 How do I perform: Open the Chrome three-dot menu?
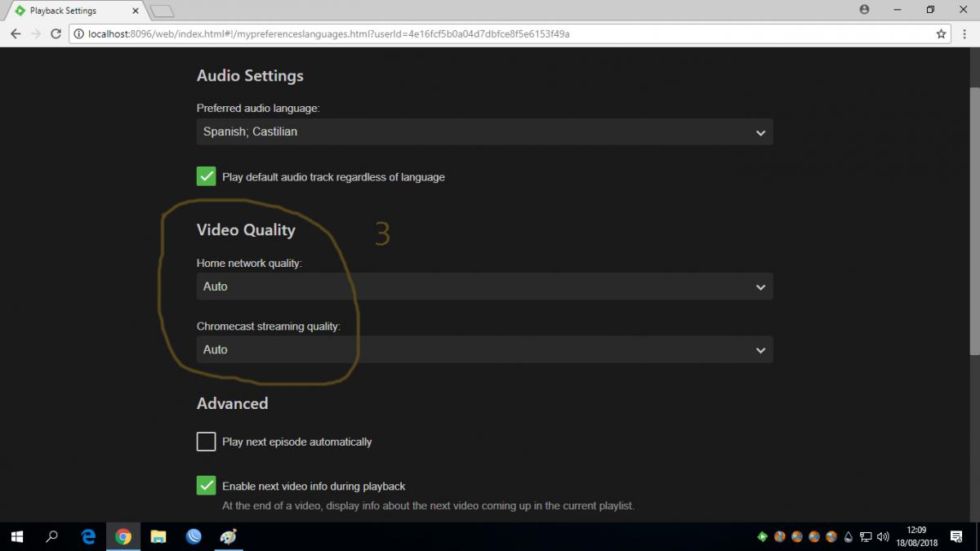pos(964,34)
